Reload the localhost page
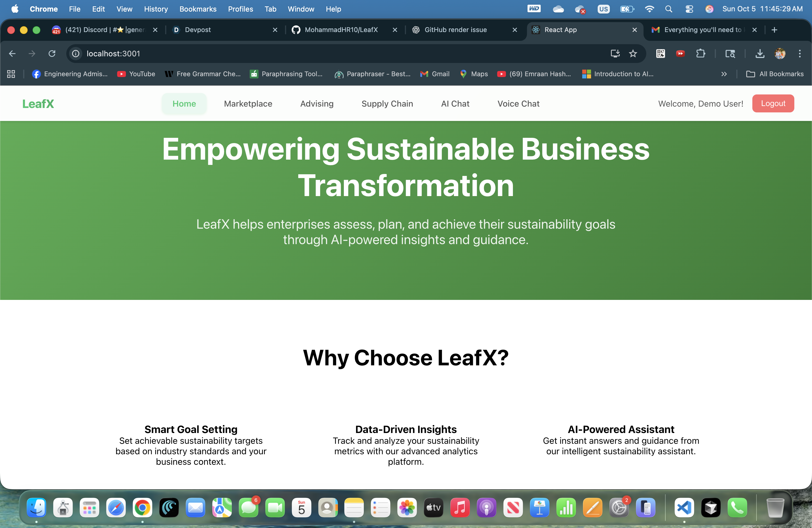The height and width of the screenshot is (528, 812). [52, 54]
